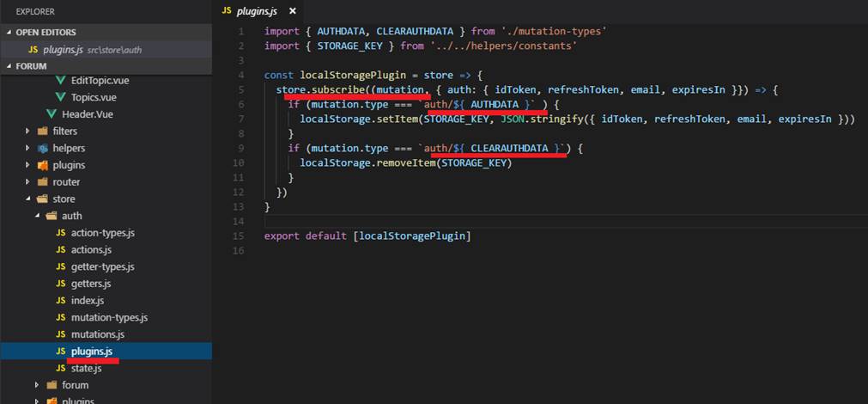This screenshot has height=404, width=868.
Task: Click '../../helpers/constants' import path string
Action: [x=504, y=46]
